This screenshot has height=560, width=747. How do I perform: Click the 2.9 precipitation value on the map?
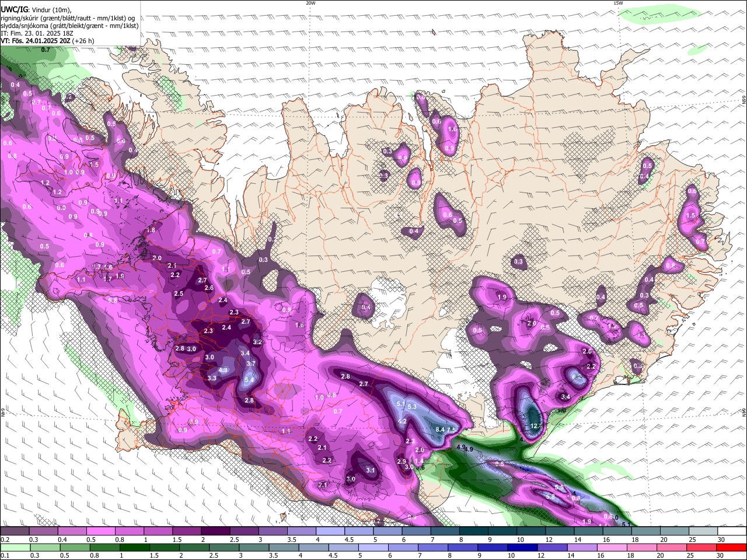pyautogui.click(x=402, y=462)
